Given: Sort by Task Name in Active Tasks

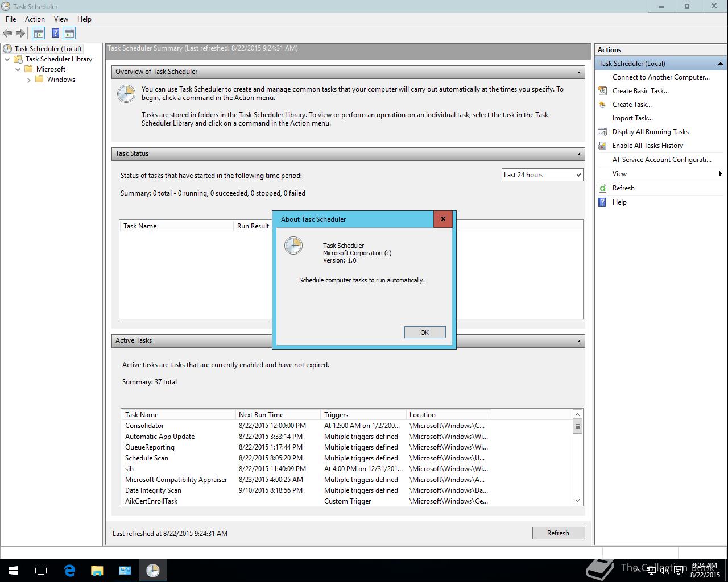Looking at the screenshot, I should point(178,415).
